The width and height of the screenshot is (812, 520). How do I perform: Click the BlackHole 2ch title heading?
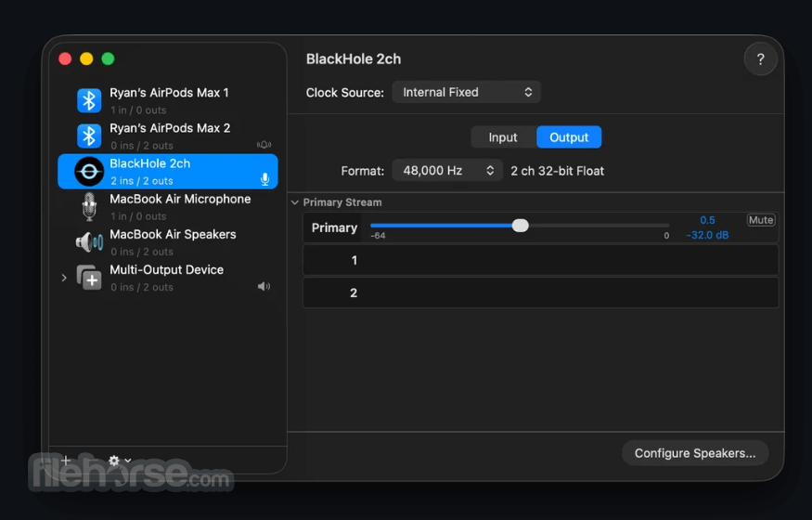click(354, 59)
